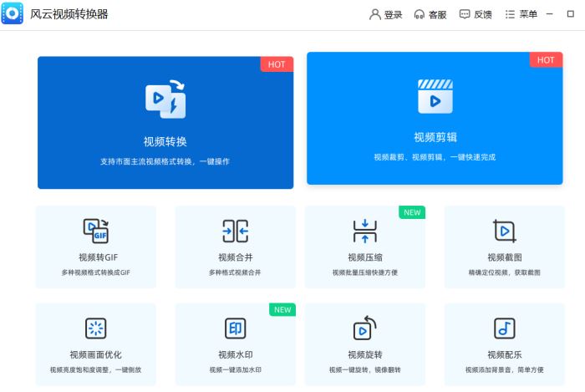Click the 风云视频转换器 title text
This screenshot has width=585, height=392.
pyautogui.click(x=69, y=14)
